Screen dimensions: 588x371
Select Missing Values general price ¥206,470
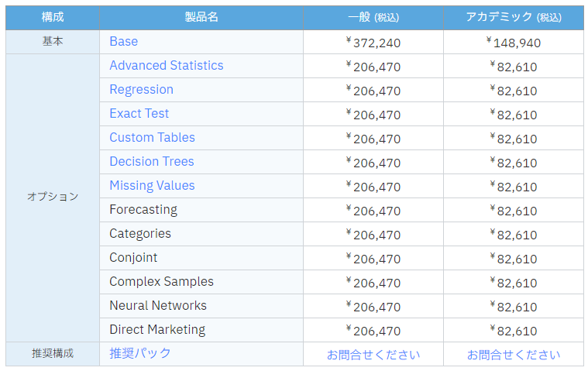[x=373, y=186]
